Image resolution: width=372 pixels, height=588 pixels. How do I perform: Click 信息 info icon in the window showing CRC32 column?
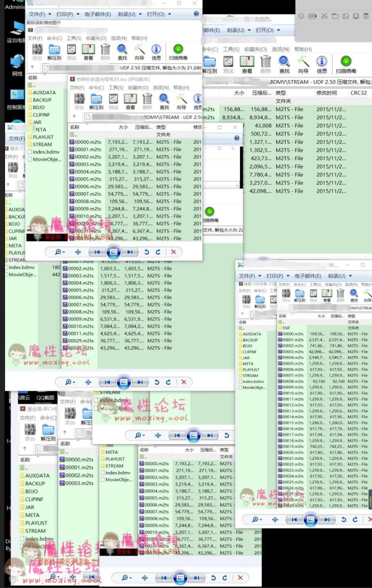coord(322,64)
